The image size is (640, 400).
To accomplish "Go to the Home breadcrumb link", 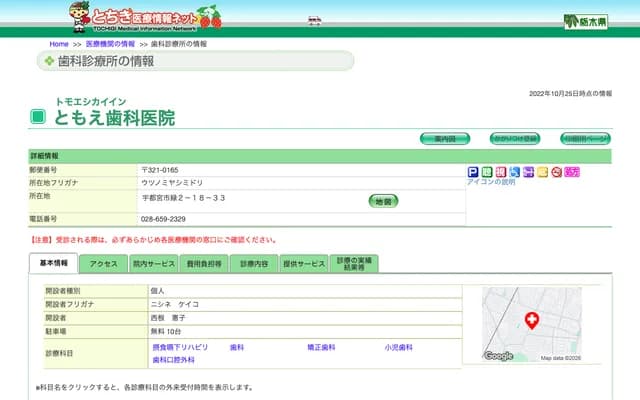I will [59, 44].
